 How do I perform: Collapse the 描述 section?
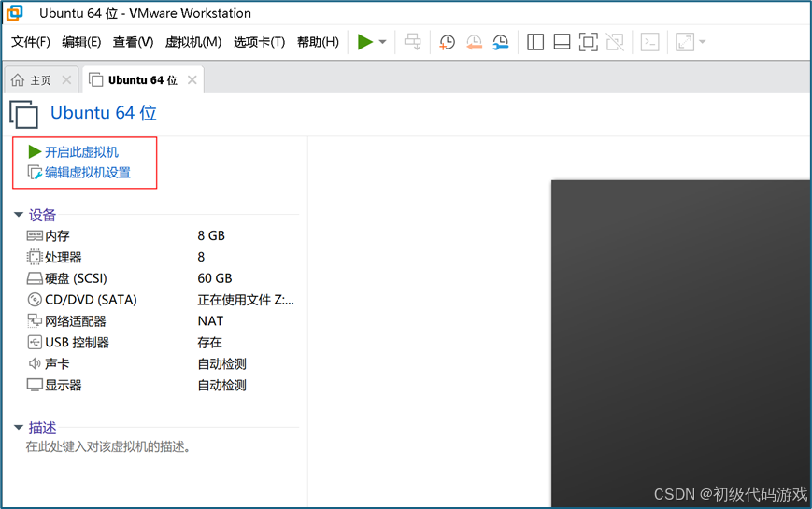19,427
